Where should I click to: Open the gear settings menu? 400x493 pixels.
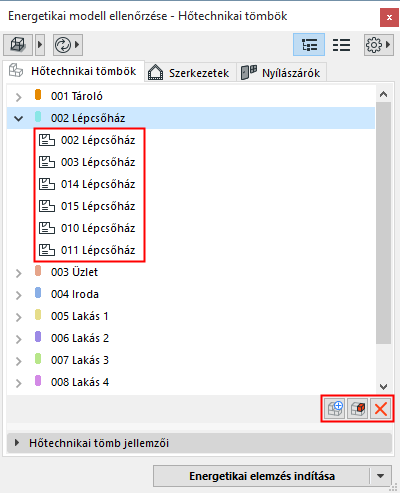click(378, 45)
